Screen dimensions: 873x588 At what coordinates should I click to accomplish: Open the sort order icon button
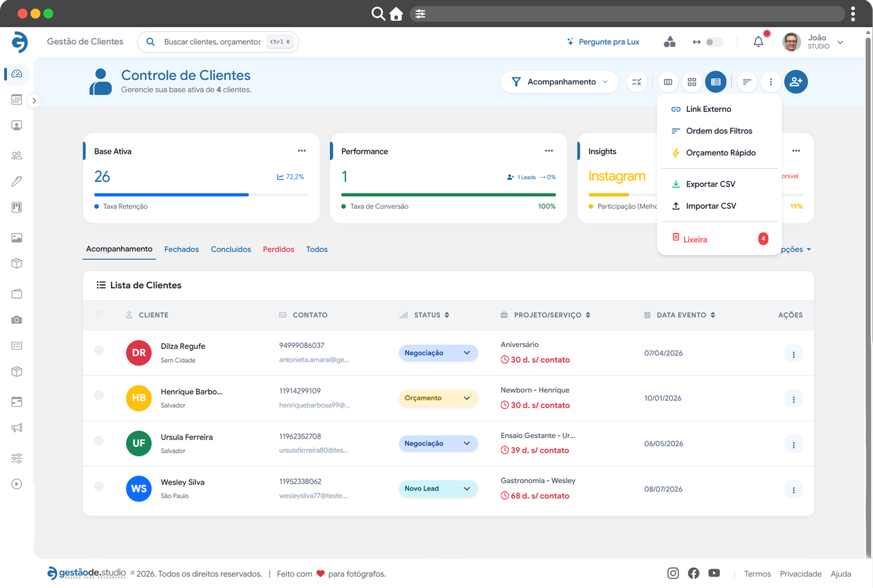click(747, 82)
